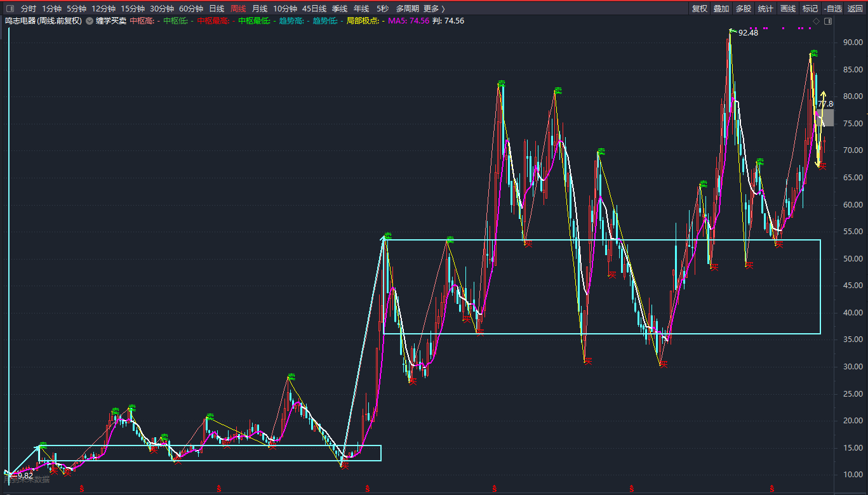Toggle the left side panel icon
Viewport: 868px width, 495px height.
pyautogui.click(x=10, y=9)
